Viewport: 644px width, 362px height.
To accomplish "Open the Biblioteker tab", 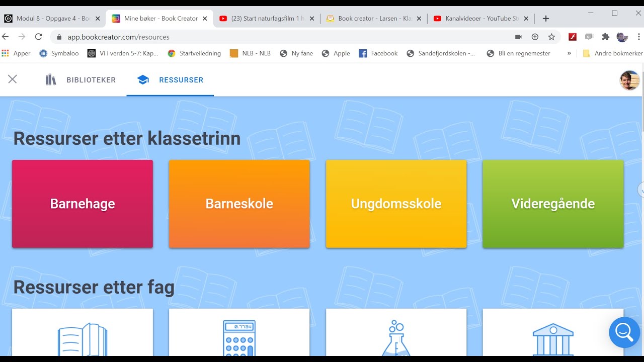I will (x=80, y=80).
